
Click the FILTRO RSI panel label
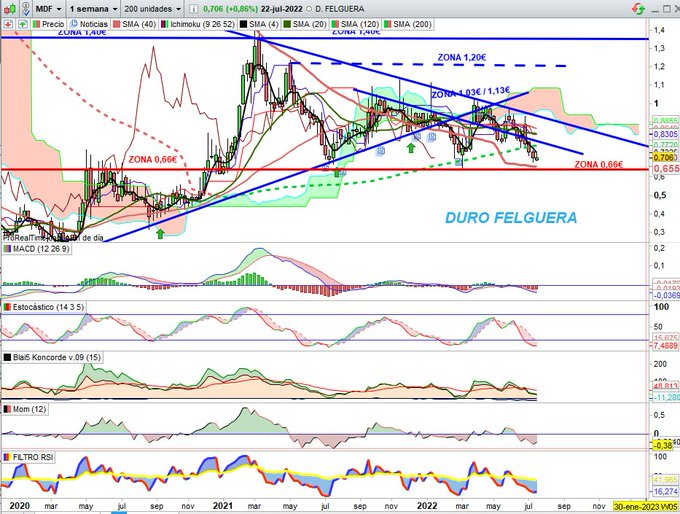(28, 457)
